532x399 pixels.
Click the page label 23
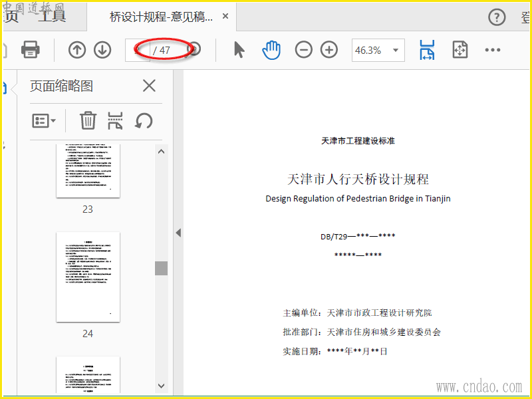tap(88, 209)
